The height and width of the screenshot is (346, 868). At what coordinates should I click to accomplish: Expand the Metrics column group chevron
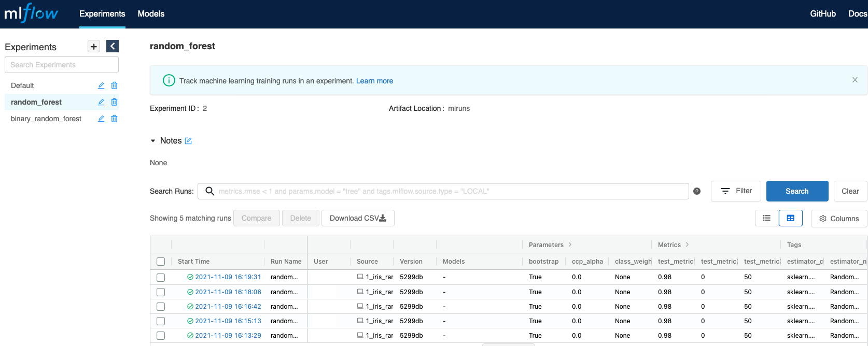(687, 244)
